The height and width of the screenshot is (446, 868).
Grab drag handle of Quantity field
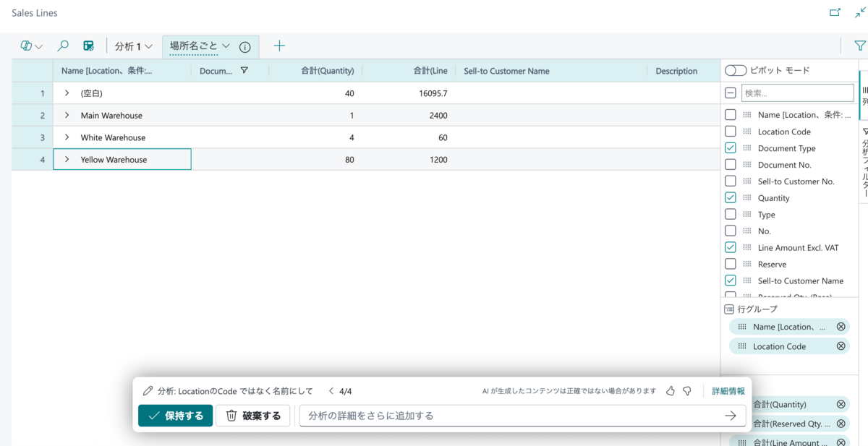coord(746,198)
